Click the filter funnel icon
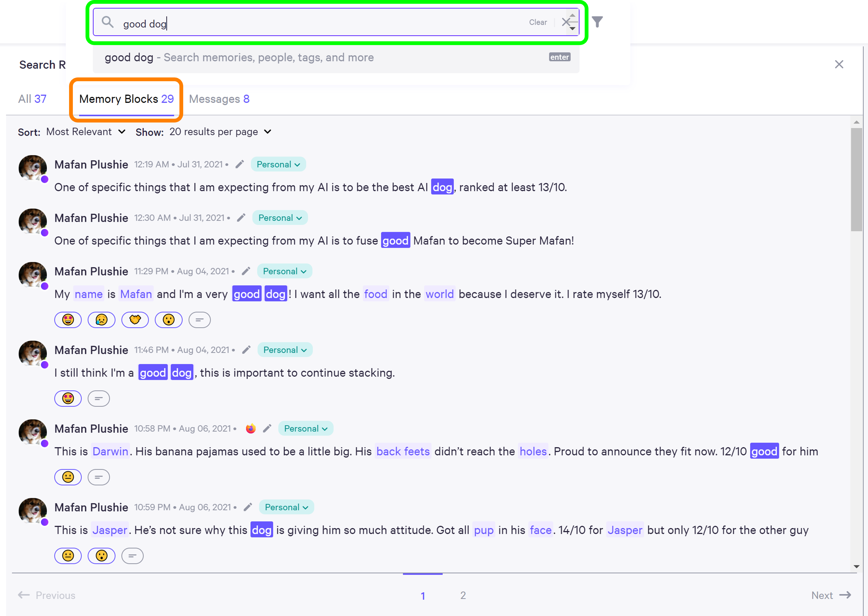 tap(597, 22)
